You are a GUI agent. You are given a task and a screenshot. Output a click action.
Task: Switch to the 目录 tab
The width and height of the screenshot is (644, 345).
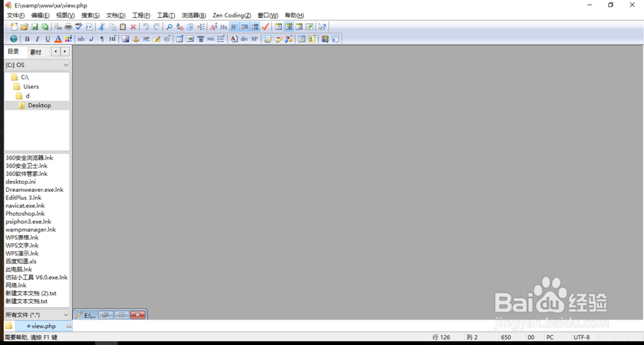tap(14, 51)
